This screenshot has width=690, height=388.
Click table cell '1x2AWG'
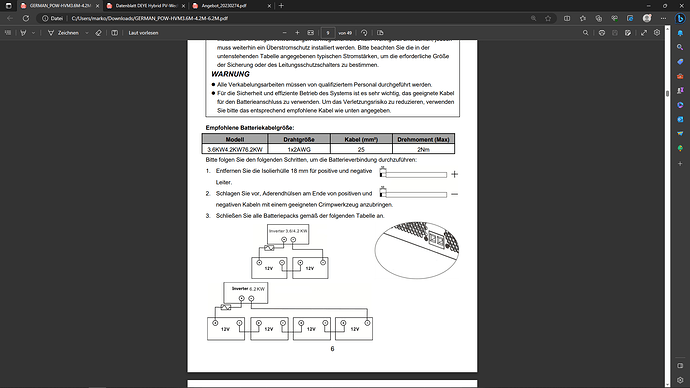(x=299, y=150)
